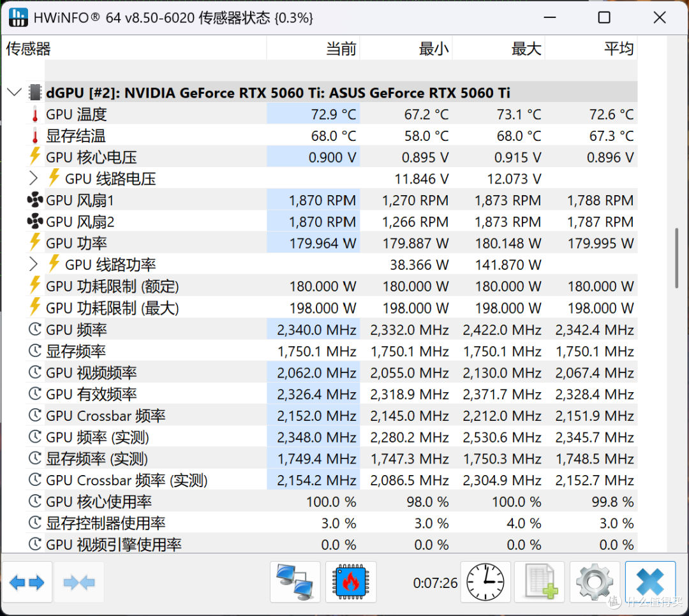The width and height of the screenshot is (689, 616).
Task: Click the maximum value 0.915 V
Action: (517, 158)
